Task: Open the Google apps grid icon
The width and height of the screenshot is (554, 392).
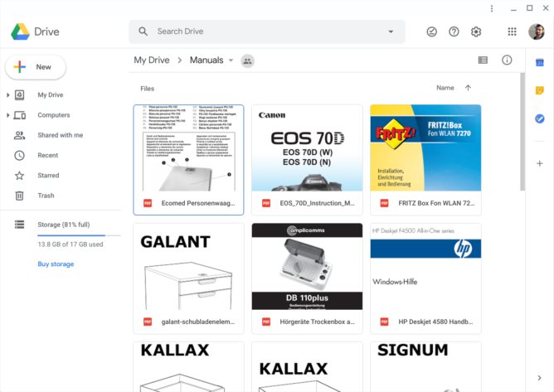Action: point(512,31)
